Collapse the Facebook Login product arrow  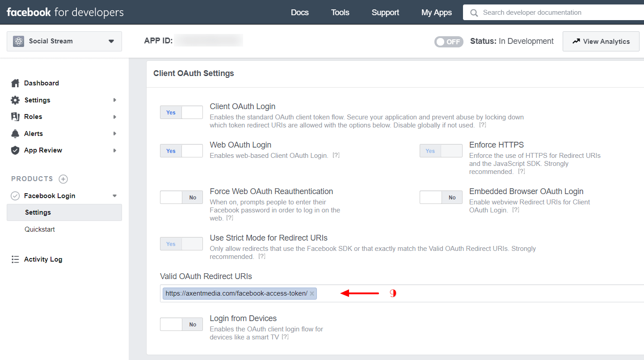(x=115, y=196)
